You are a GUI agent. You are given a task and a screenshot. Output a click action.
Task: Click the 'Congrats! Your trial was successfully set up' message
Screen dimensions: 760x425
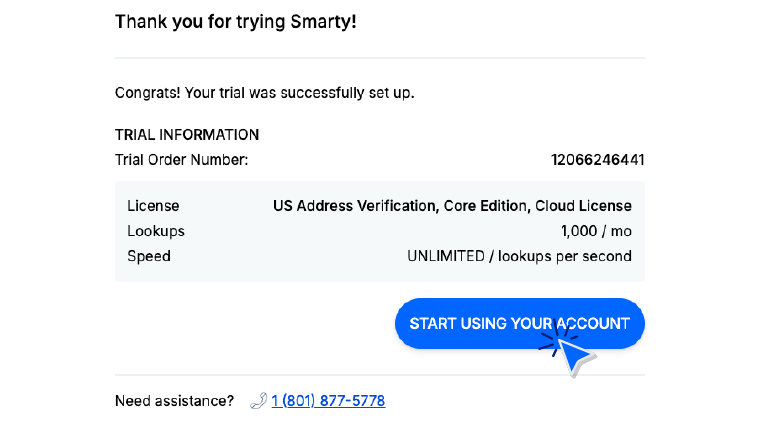point(264,93)
